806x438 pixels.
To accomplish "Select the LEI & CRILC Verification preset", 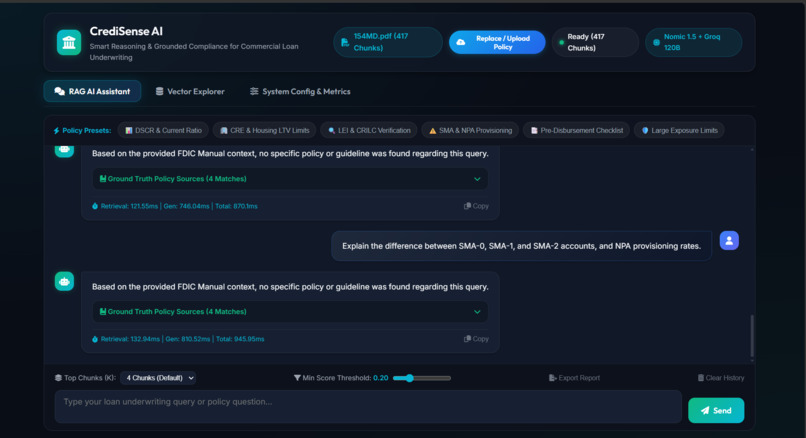I will 369,131.
